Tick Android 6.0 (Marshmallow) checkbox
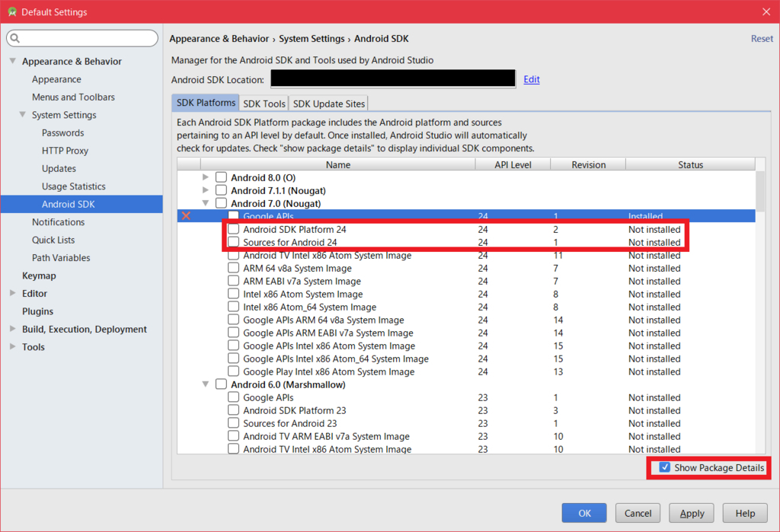This screenshot has width=780, height=532. 222,384
